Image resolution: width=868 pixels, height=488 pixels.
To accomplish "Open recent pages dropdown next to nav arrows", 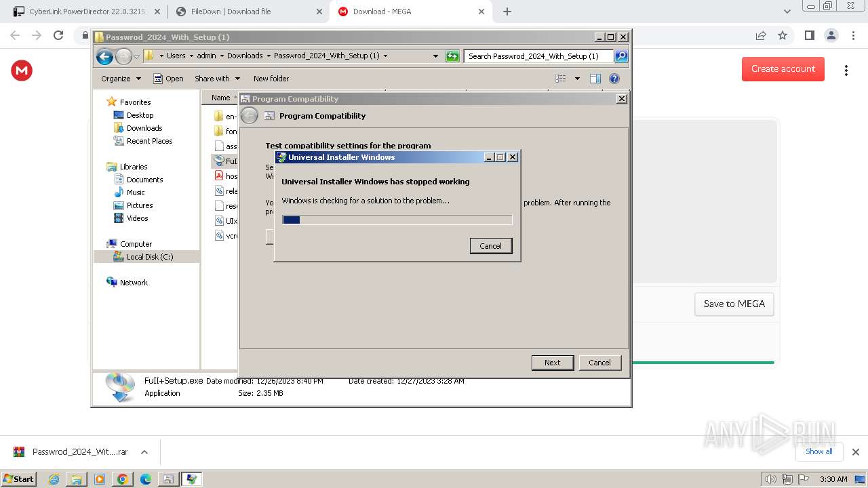I will pos(136,56).
